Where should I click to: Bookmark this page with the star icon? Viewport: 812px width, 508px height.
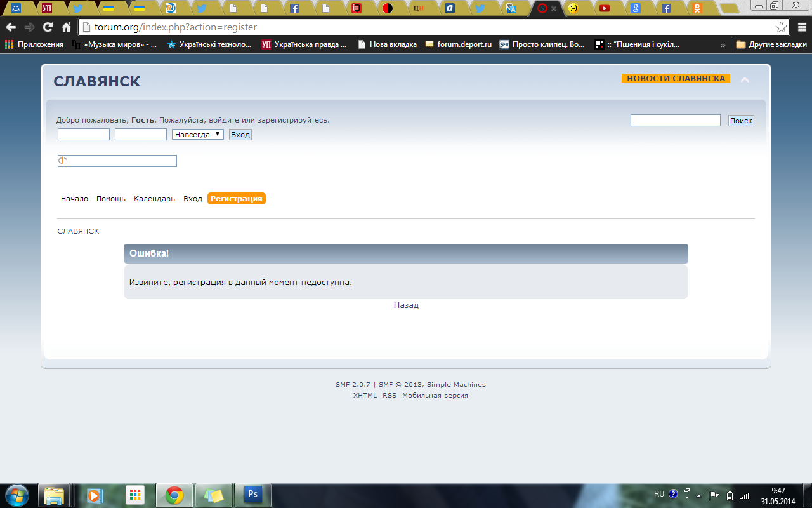781,27
